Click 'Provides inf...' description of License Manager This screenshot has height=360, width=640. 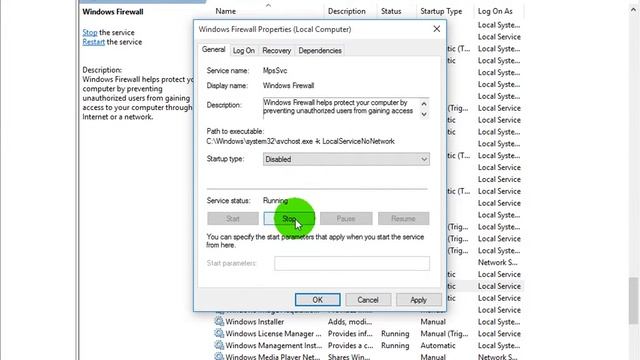tap(350, 333)
